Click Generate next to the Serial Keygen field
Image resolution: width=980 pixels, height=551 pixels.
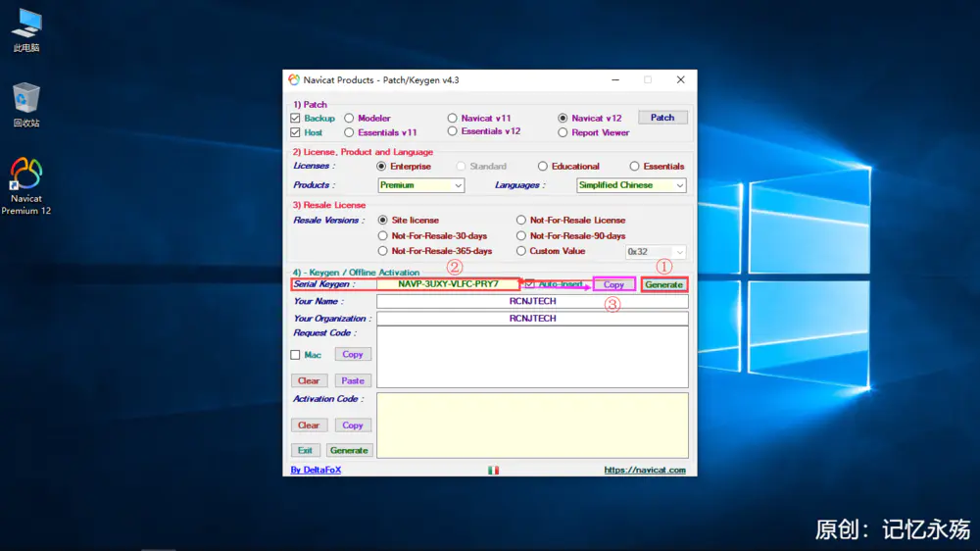point(663,284)
